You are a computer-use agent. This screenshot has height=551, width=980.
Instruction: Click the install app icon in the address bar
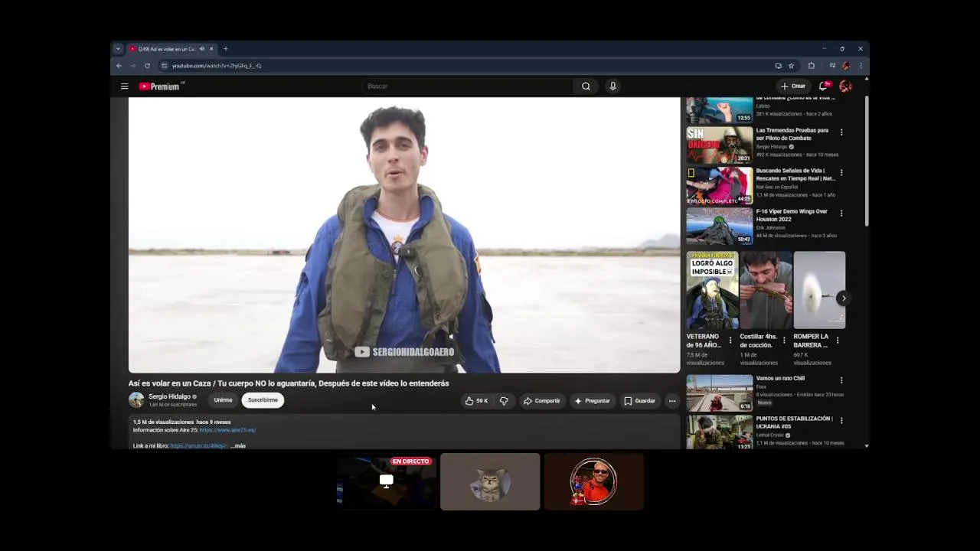779,66
